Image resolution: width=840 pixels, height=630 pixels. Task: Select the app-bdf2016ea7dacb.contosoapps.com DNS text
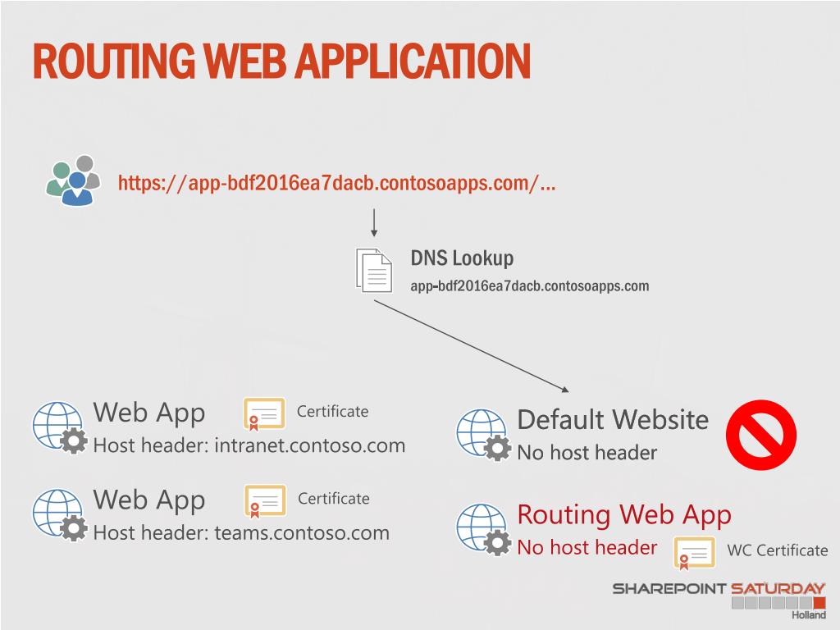(530, 285)
